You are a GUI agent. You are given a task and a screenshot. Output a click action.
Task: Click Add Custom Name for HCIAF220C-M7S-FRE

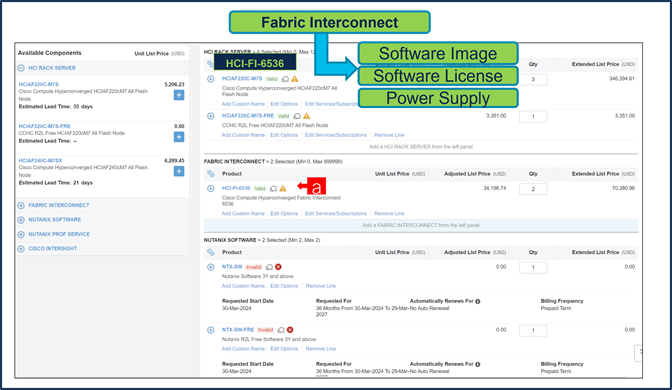[243, 135]
